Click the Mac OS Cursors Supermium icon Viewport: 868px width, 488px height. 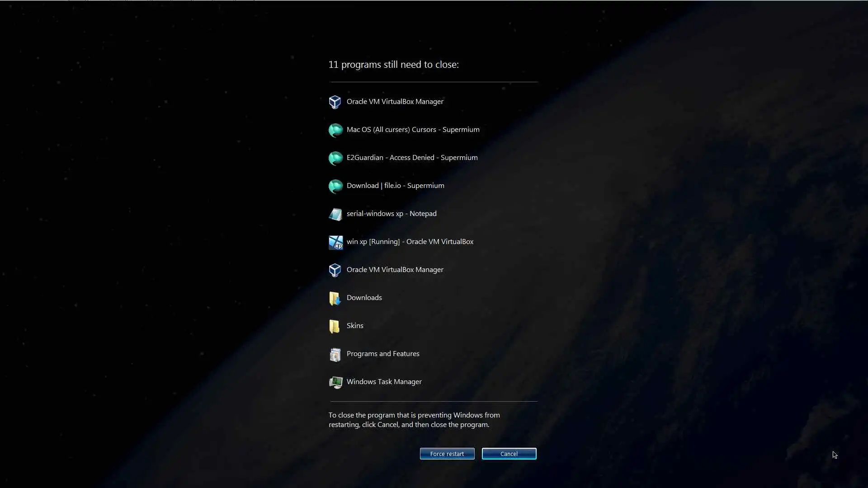click(x=335, y=130)
